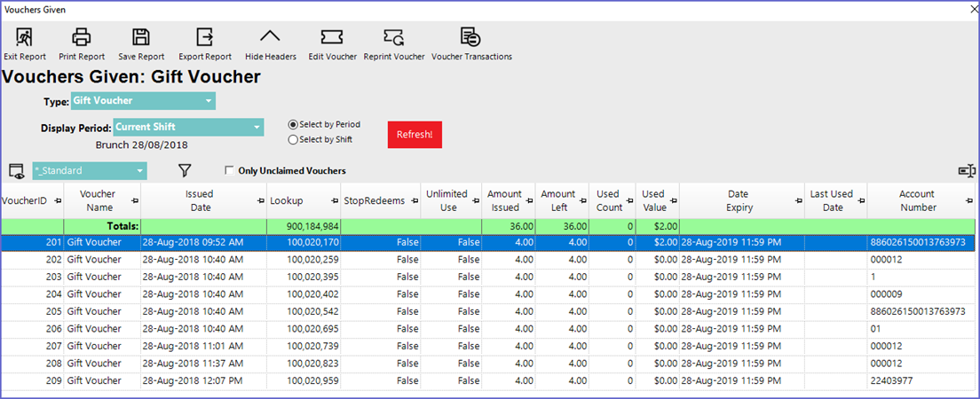This screenshot has height=399, width=980.
Task: Expand the Display Period Current Shift dropdown
Action: point(188,127)
